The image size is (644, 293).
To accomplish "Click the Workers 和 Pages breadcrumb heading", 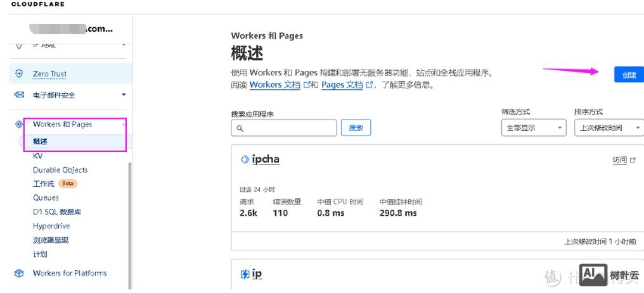I will point(267,35).
